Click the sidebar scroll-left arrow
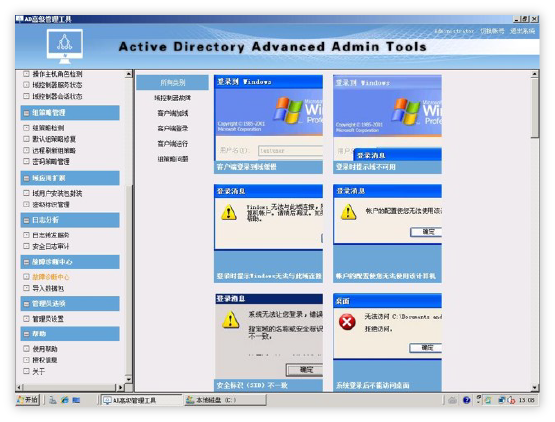555x422 pixels. click(x=20, y=387)
